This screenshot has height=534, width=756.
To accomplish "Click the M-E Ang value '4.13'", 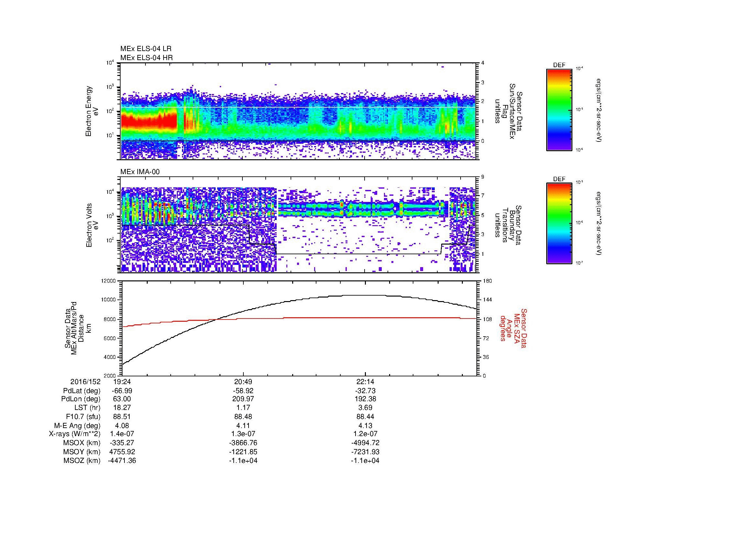I will (365, 426).
